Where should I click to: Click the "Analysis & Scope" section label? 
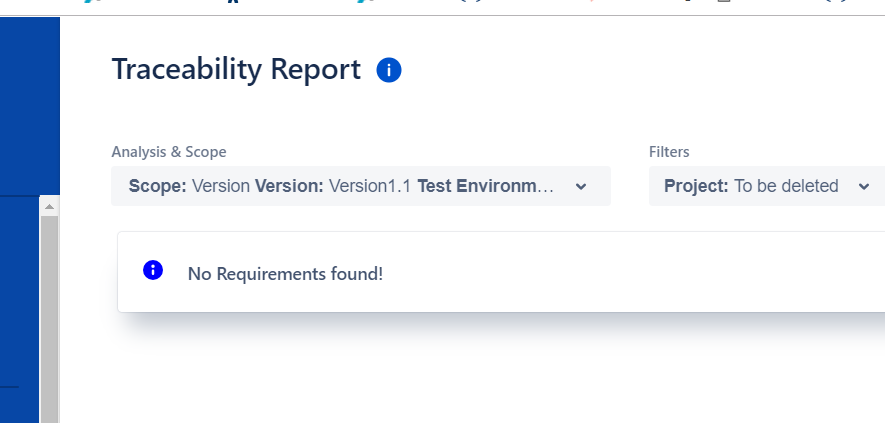tap(169, 151)
